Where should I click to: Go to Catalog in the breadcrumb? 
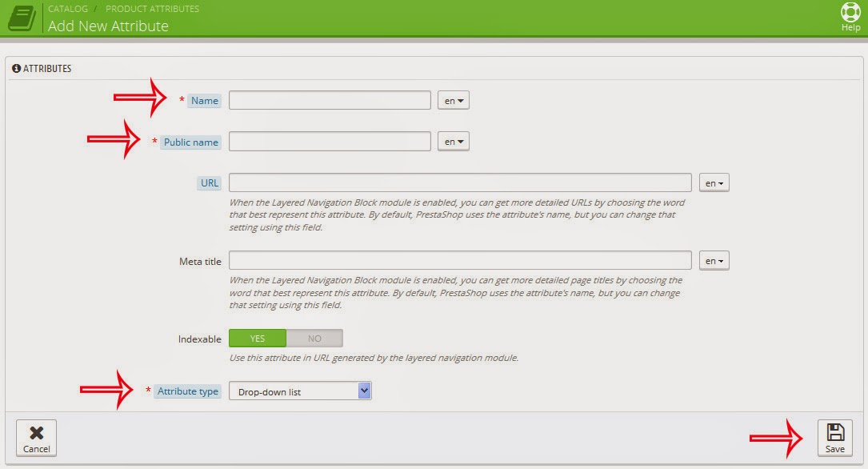click(67, 9)
